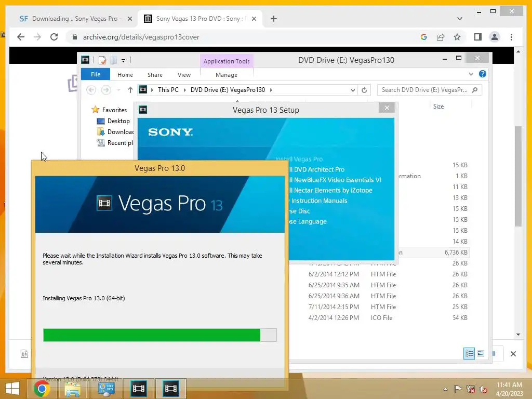Open the Share ribbon tab in Explorer
Viewport: 532px width, 399px height.
tap(155, 75)
